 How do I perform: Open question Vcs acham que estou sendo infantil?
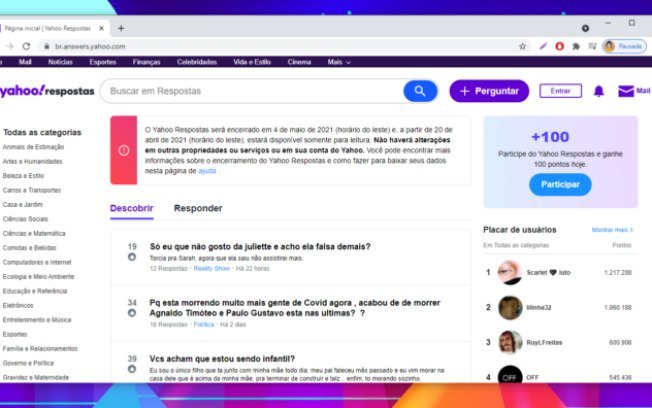pyautogui.click(x=222, y=359)
